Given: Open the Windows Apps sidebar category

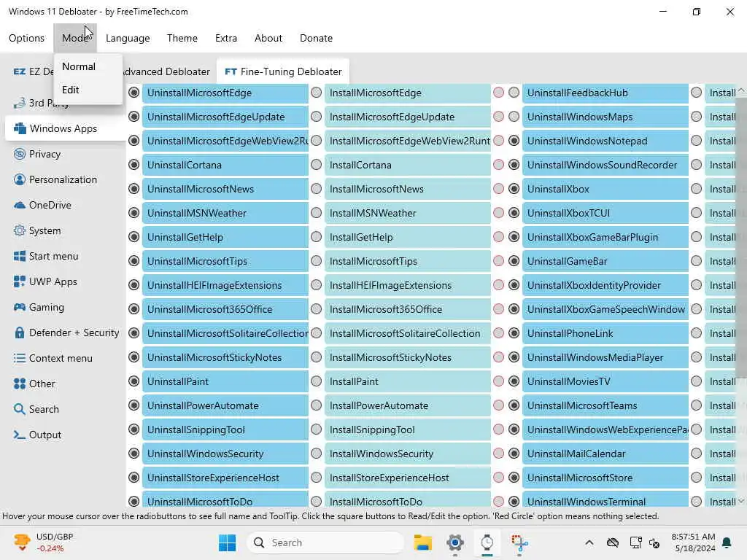Looking at the screenshot, I should [x=65, y=128].
